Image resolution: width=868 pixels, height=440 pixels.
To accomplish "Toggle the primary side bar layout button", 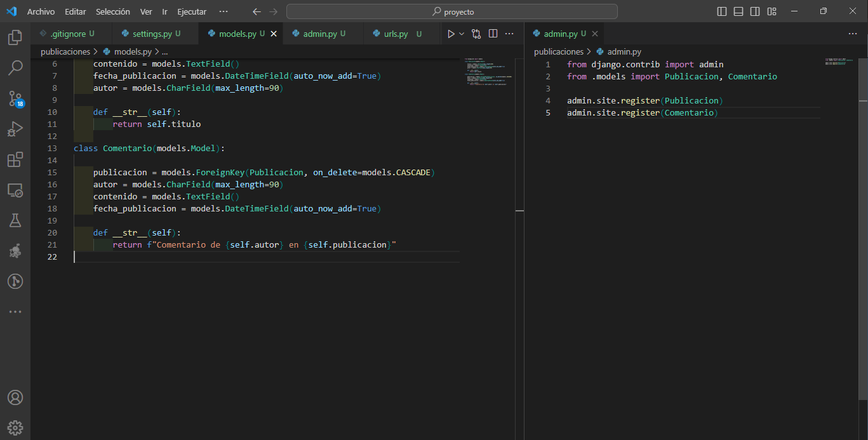I will coord(722,11).
